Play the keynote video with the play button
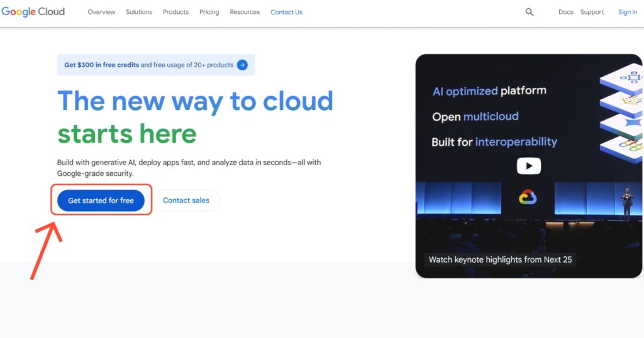The width and height of the screenshot is (644, 338). click(528, 166)
